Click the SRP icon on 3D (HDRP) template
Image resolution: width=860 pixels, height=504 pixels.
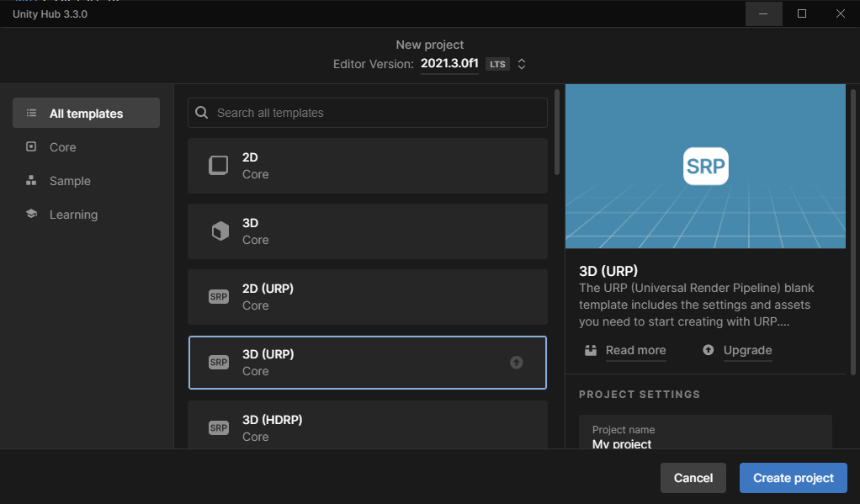tap(219, 427)
